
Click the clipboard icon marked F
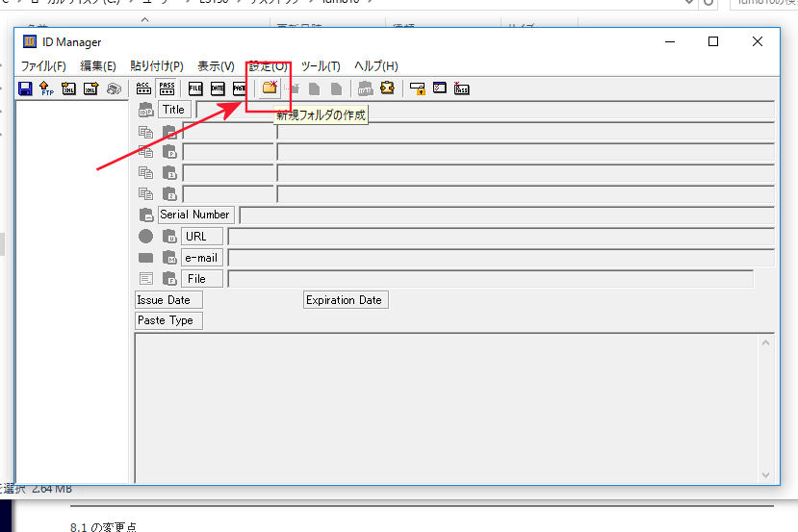tap(169, 279)
